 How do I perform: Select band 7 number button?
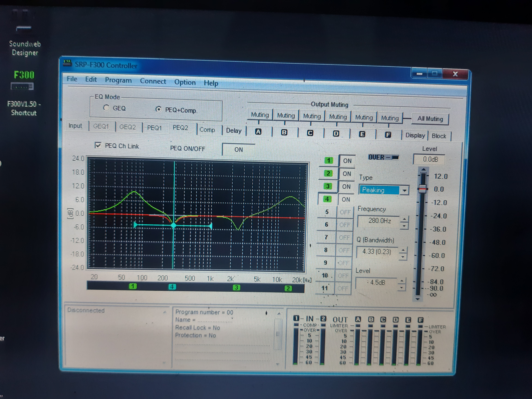point(326,237)
